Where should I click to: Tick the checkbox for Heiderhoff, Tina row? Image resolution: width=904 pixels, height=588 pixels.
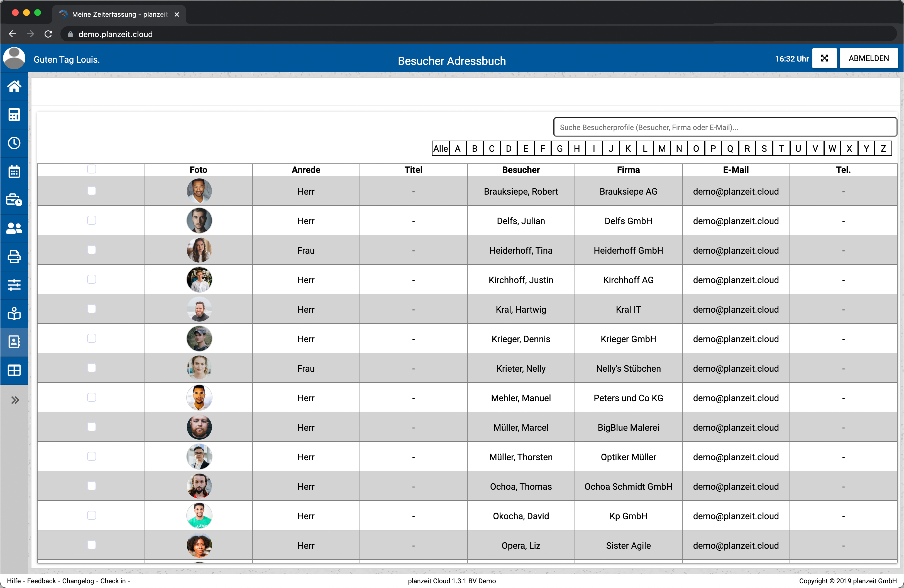[91, 250]
